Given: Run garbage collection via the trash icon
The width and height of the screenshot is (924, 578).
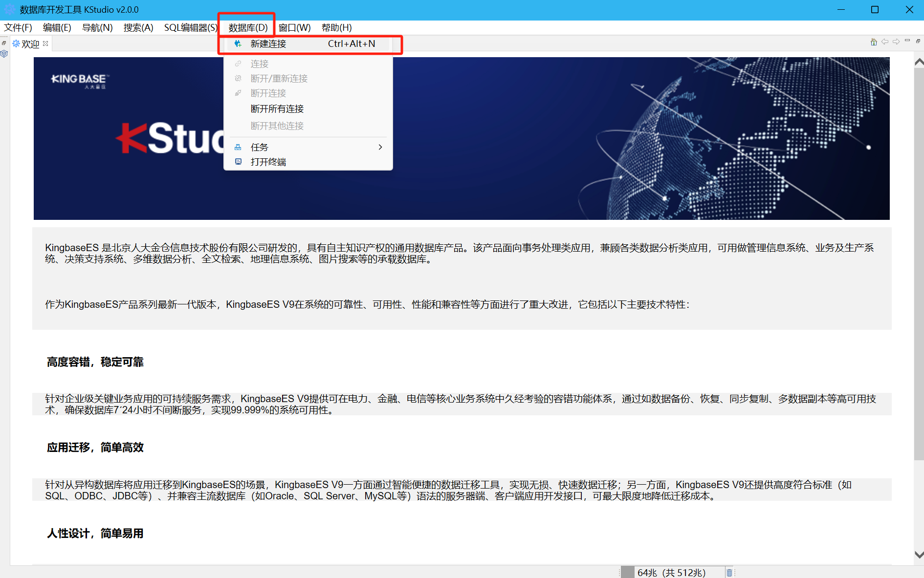Looking at the screenshot, I should [x=729, y=573].
